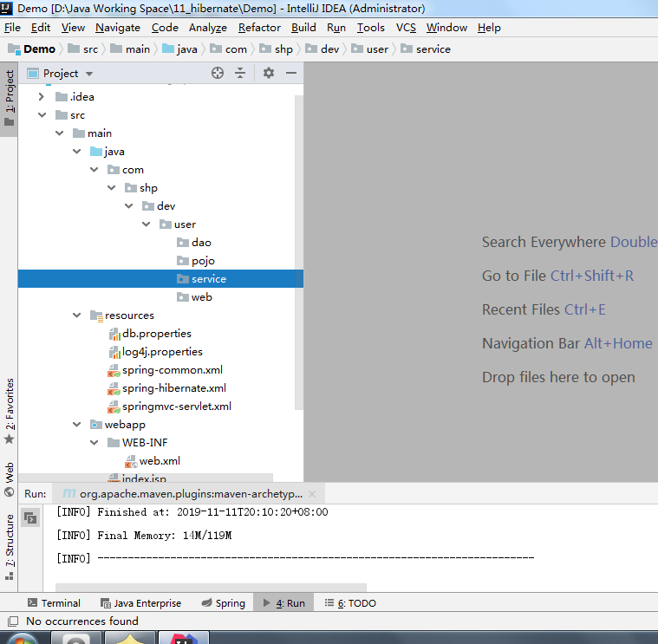Viewport: 658px width, 644px height.
Task: Click the "Final Memory: 14M/119M" console line
Action: (x=144, y=536)
